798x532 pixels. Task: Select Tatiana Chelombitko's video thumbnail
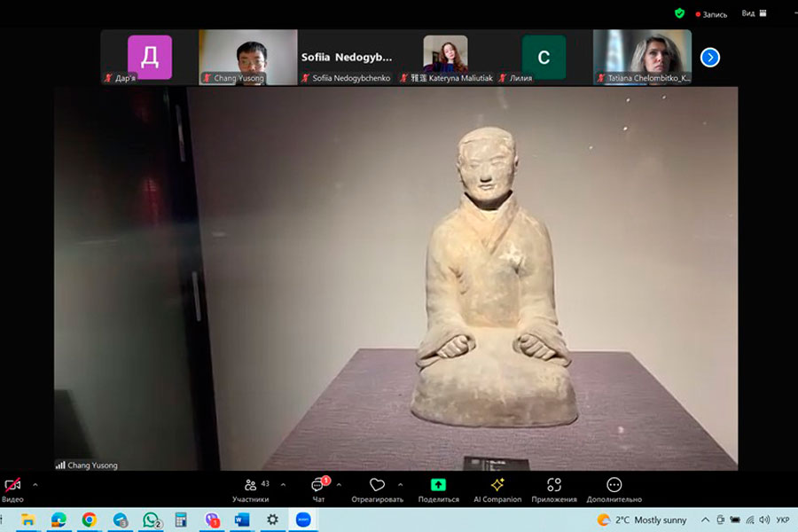642,57
